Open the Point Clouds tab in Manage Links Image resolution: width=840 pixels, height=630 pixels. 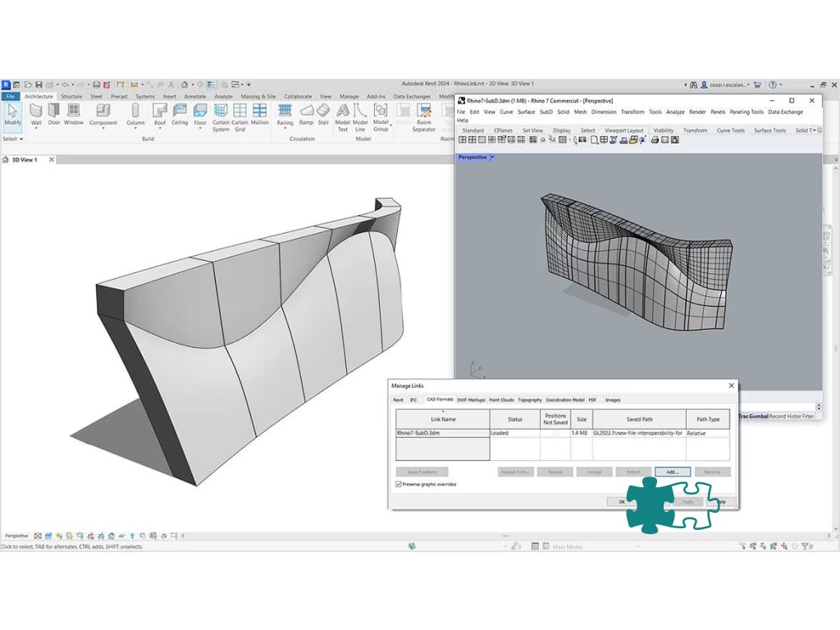point(501,399)
